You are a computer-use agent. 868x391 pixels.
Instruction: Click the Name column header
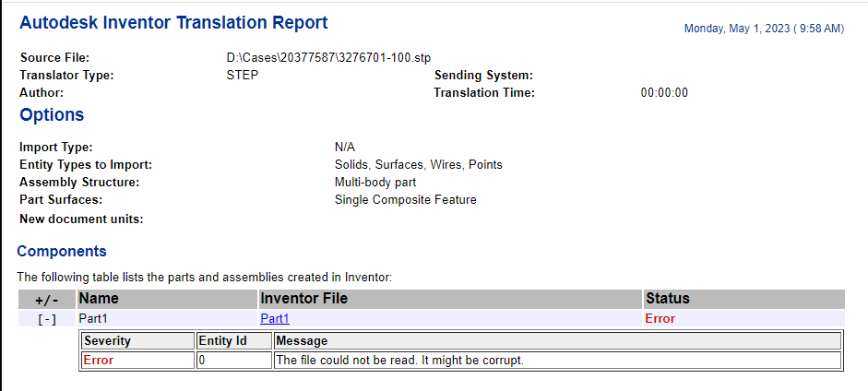99,299
